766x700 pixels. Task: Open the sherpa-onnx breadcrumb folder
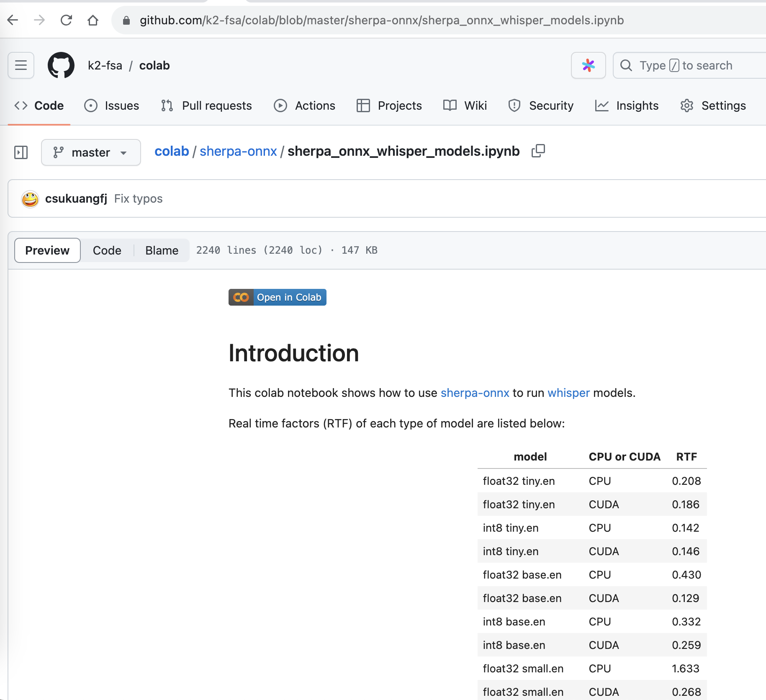[238, 151]
